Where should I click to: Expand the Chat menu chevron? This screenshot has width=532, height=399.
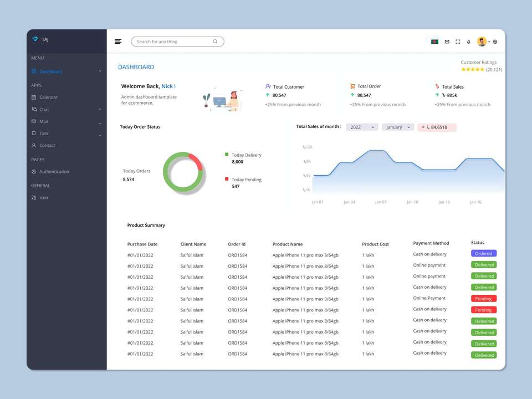pyautogui.click(x=100, y=109)
